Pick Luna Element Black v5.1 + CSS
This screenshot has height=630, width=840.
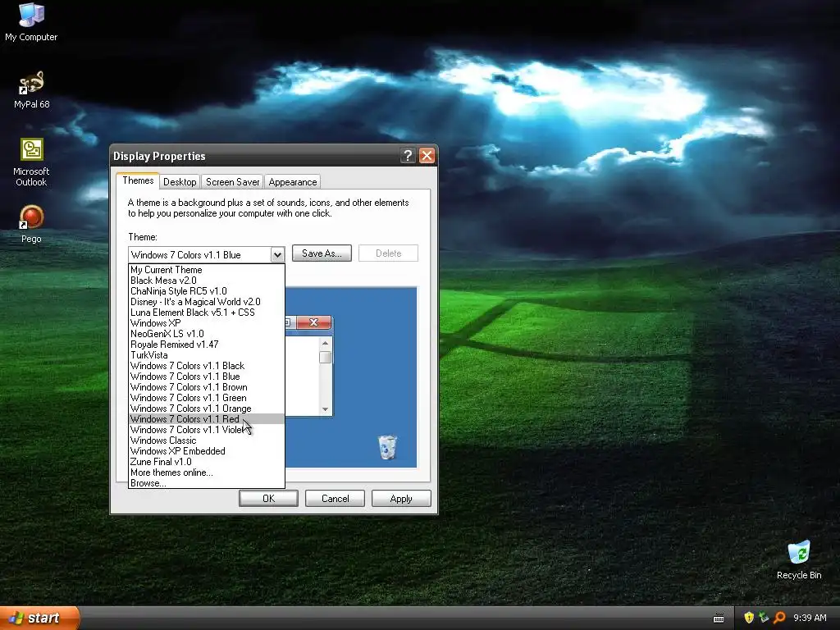click(207, 313)
